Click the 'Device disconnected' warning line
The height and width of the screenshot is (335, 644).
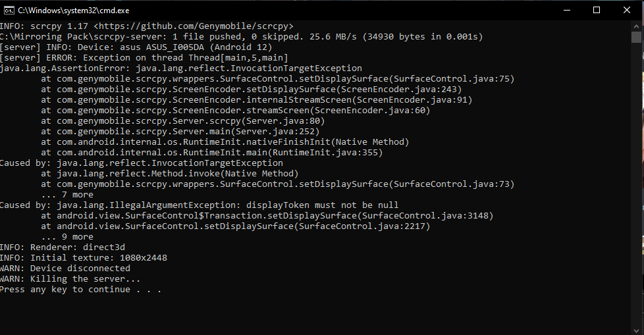click(x=65, y=269)
